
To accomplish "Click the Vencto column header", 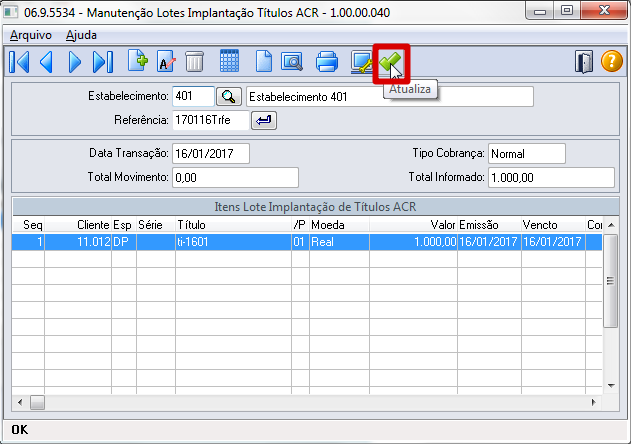I will tap(553, 225).
